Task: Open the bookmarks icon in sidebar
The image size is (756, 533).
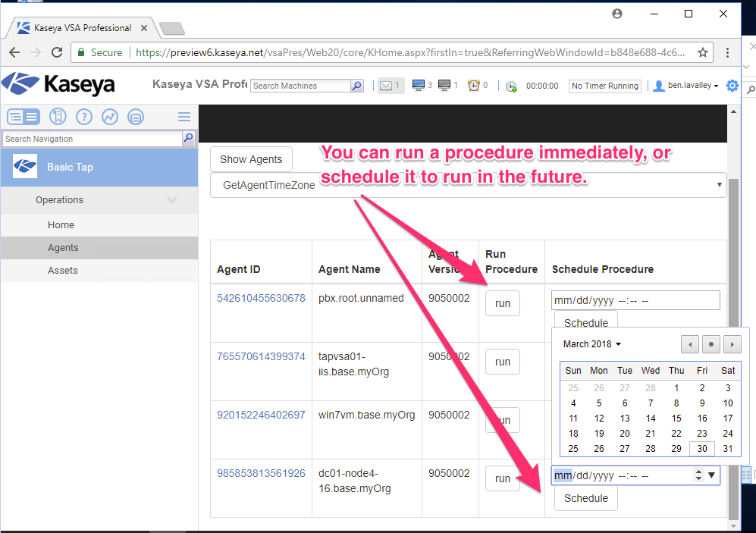Action: [58, 117]
